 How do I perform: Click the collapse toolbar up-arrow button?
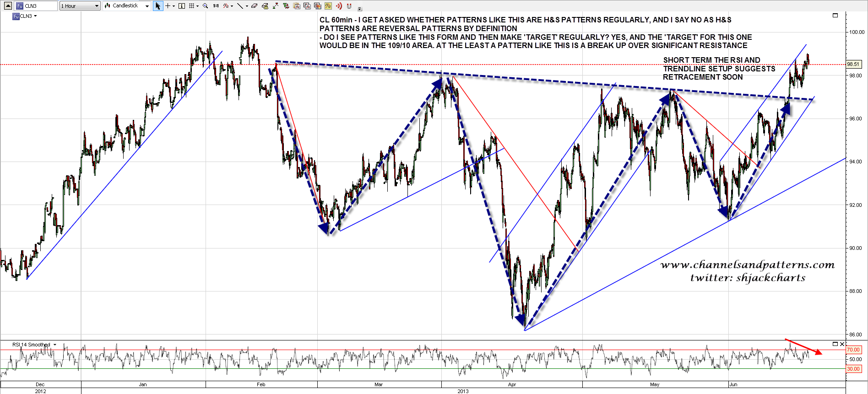click(8, 6)
